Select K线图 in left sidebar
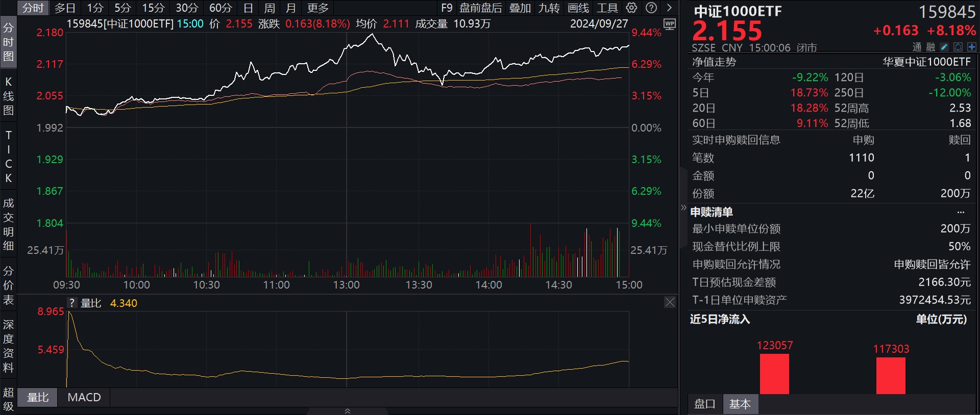Screen dimensions: 980x415 [x=8, y=96]
